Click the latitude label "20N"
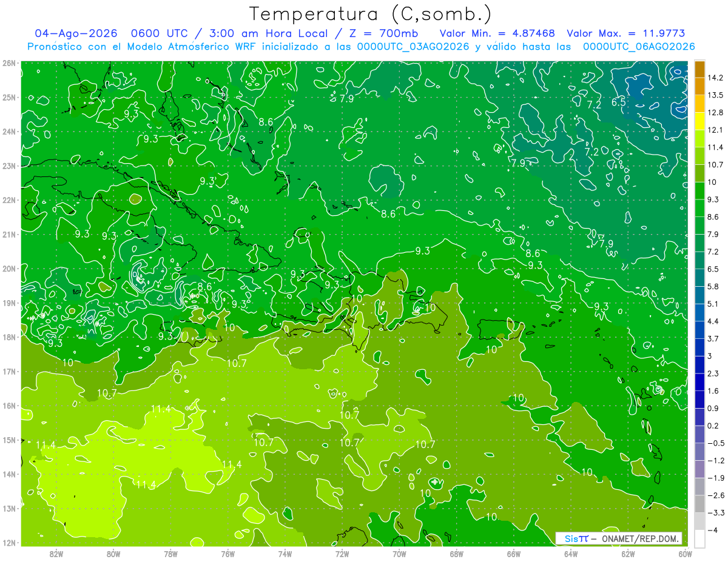Viewport: 728px width, 562px height. (x=9, y=269)
